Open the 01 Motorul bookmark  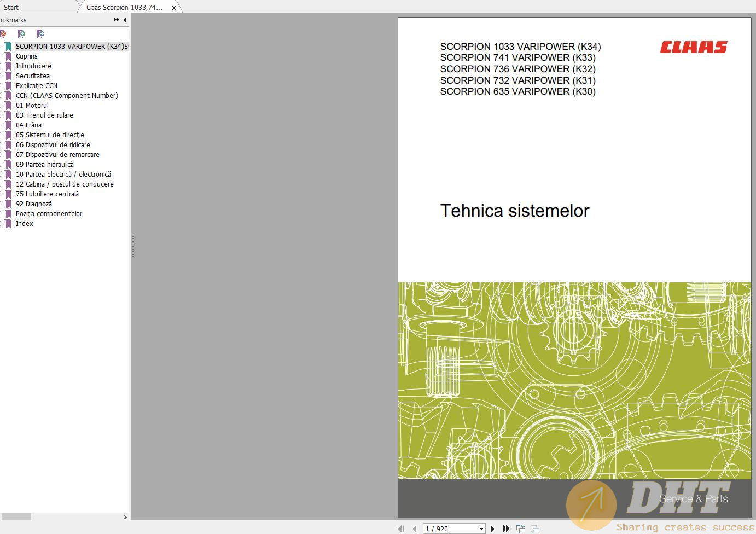click(x=32, y=106)
